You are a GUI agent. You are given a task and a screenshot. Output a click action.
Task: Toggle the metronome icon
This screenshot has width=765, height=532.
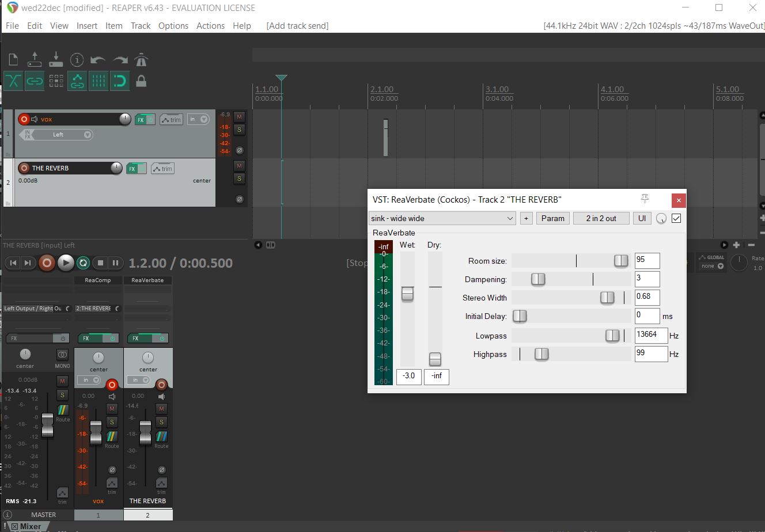[141, 59]
